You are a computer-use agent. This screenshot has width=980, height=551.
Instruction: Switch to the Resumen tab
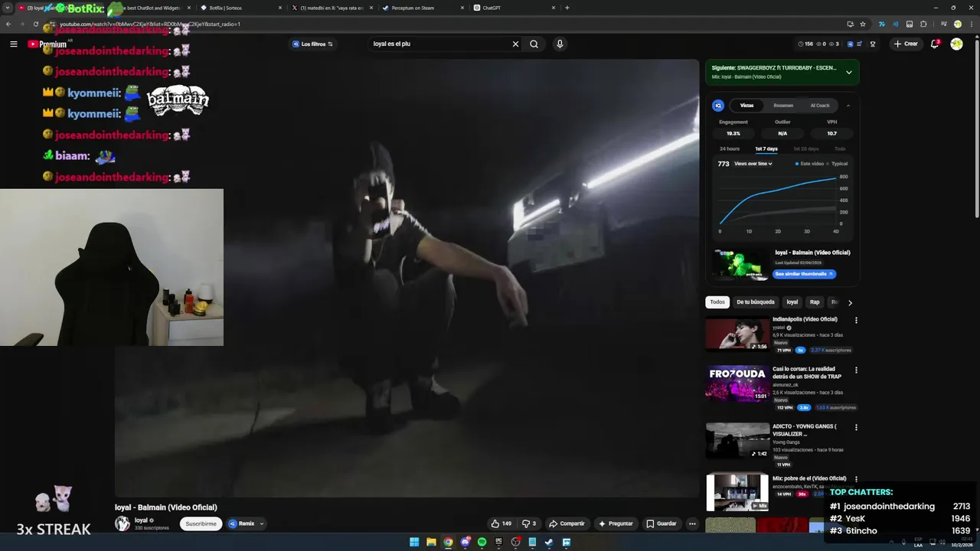[783, 106]
